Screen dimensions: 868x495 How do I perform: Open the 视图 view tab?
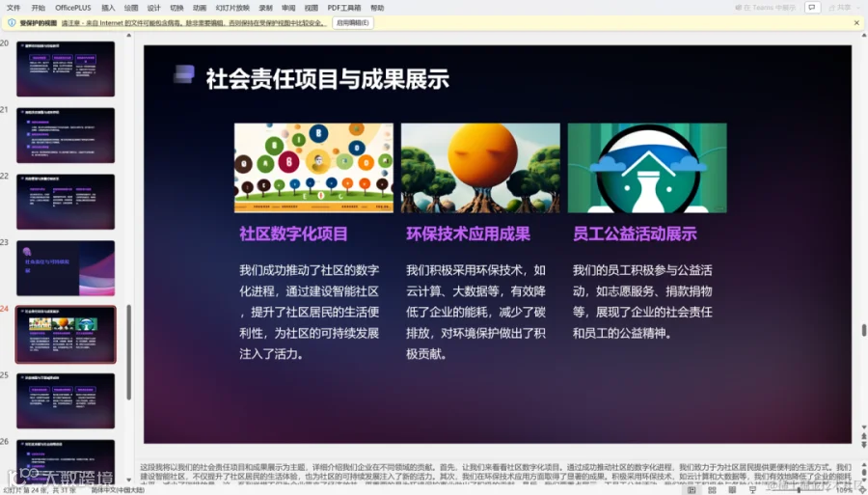(312, 8)
